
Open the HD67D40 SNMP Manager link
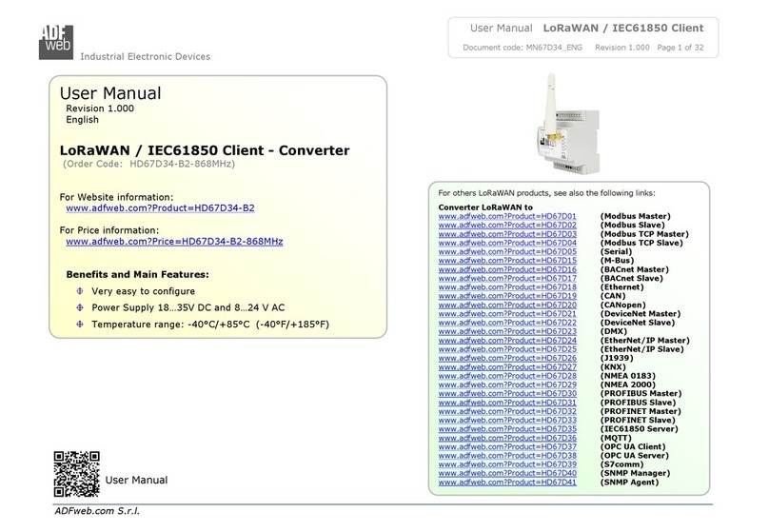[507, 473]
